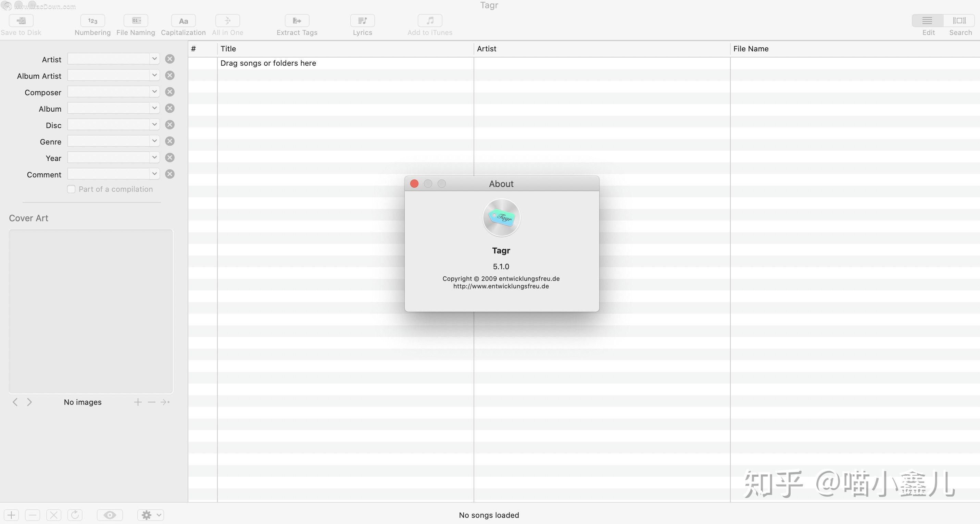The height and width of the screenshot is (524, 980).
Task: Click the All in One toolbar icon
Action: (x=227, y=21)
